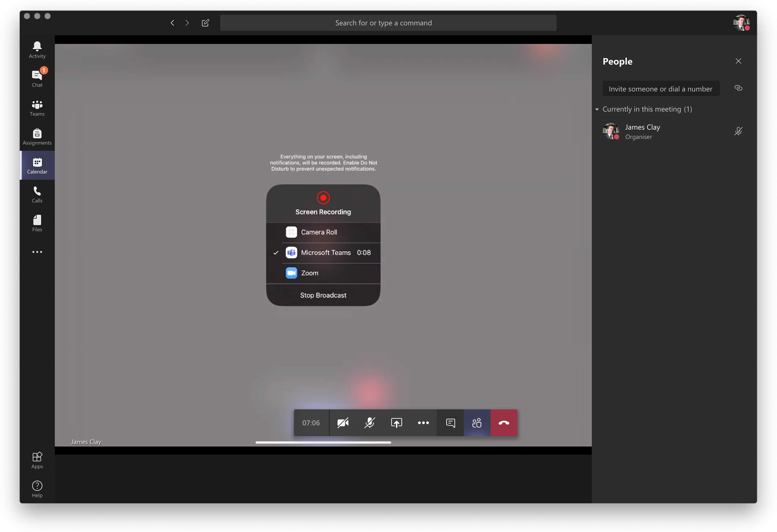Tap Stop Broadcast
This screenshot has height=532, width=777.
pos(323,295)
